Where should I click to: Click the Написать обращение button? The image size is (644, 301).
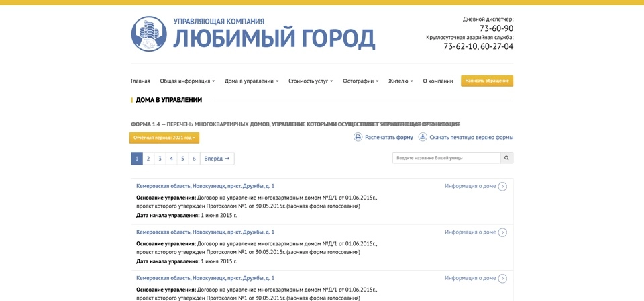pyautogui.click(x=487, y=81)
